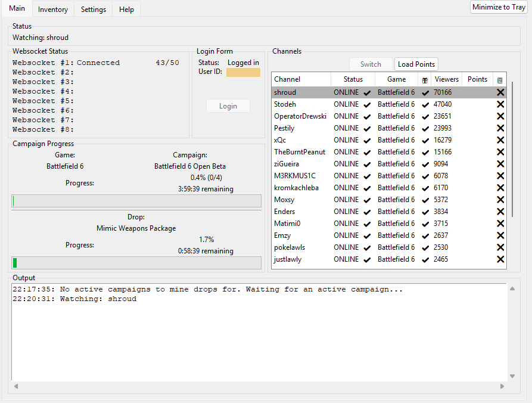Click the 3:59:39 remaining campaign time

(x=206, y=189)
